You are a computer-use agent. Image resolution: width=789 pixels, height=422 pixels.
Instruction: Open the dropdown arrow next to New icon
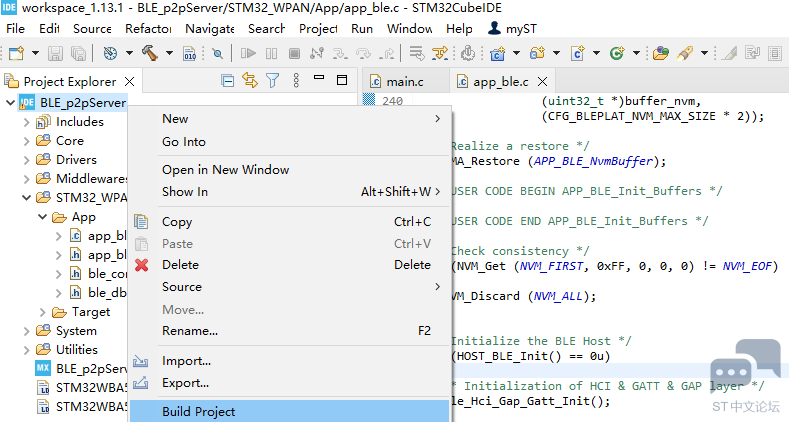point(35,53)
